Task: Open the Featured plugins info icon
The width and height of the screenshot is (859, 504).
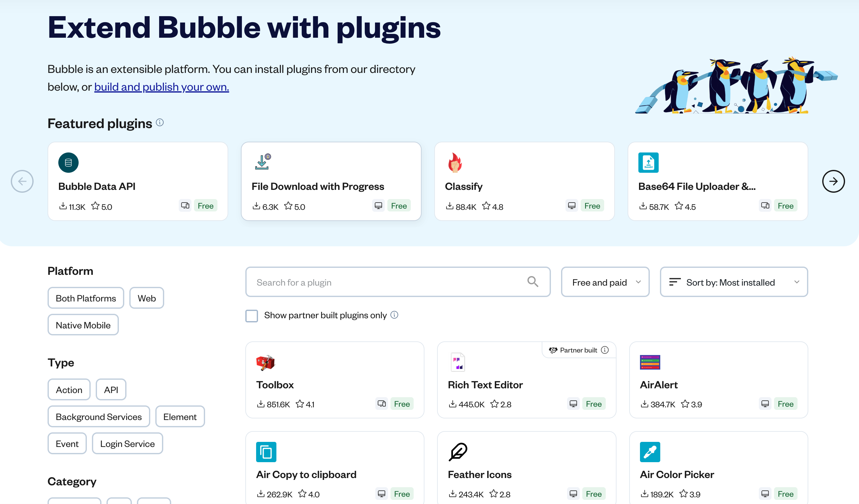Action: coord(159,122)
